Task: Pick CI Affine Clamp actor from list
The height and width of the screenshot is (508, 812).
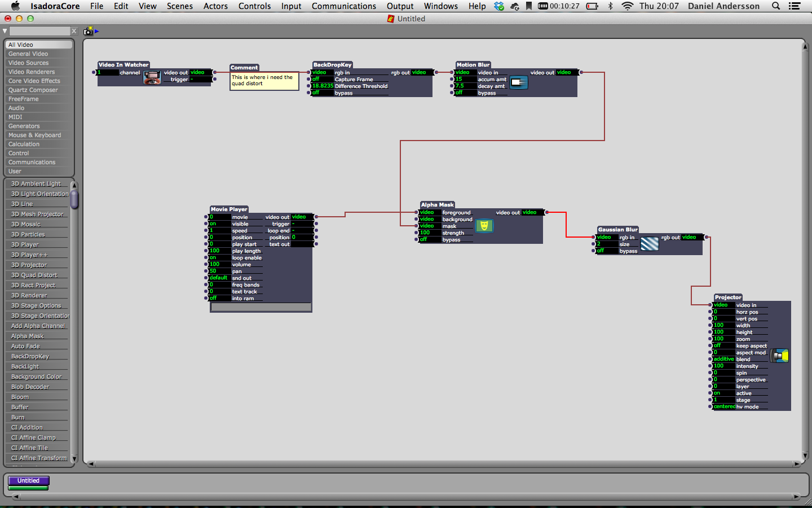Action: pyautogui.click(x=34, y=438)
